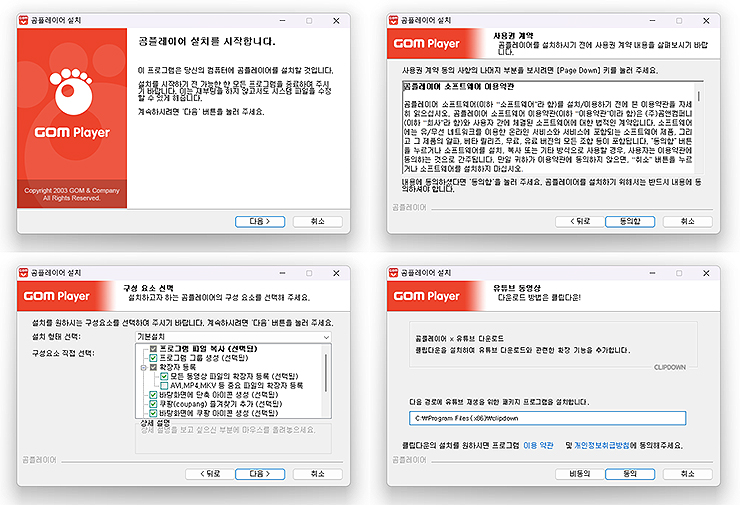Screen dimensions: 740x505
Task: Uncheck 바탕화면에 단축 아이콘 생성
Action: (153, 395)
